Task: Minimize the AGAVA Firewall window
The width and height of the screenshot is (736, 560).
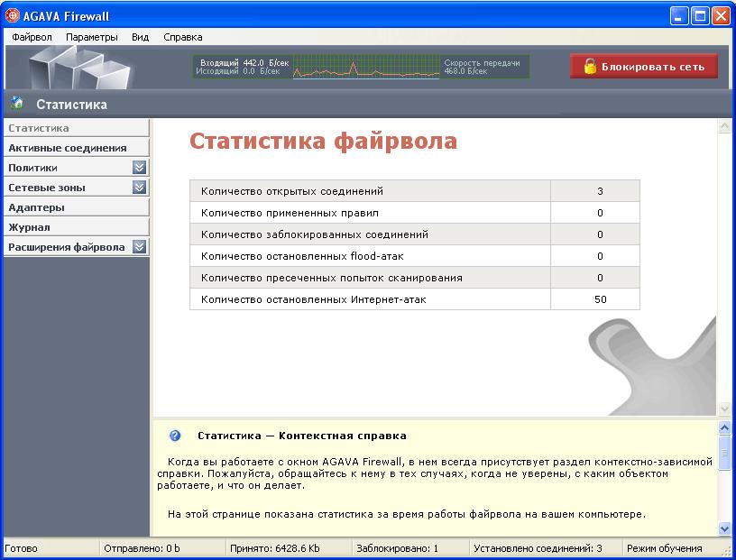Action: coord(679,16)
